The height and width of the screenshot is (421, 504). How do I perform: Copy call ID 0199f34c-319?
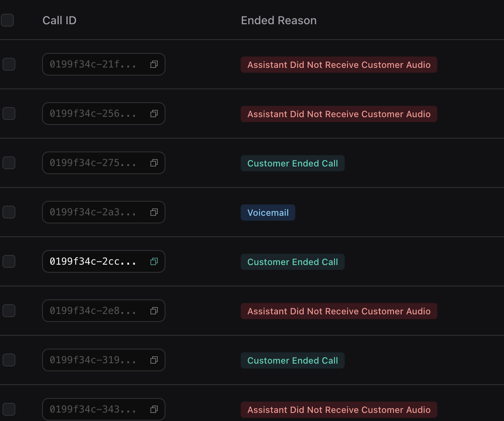[x=154, y=360]
